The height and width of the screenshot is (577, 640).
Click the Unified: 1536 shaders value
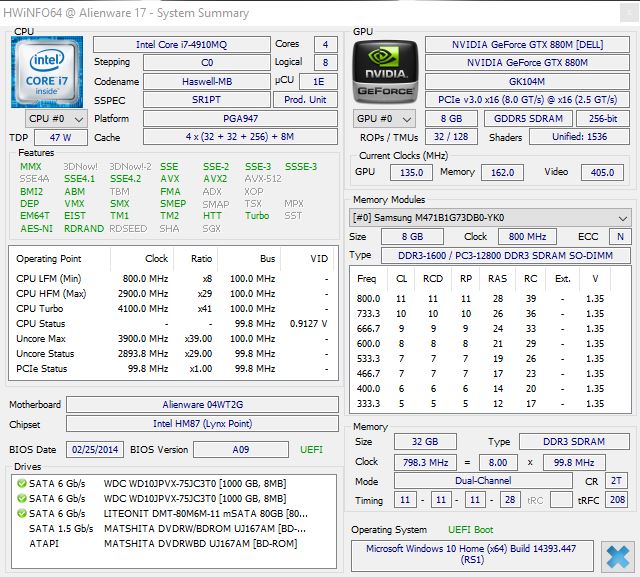(x=579, y=137)
